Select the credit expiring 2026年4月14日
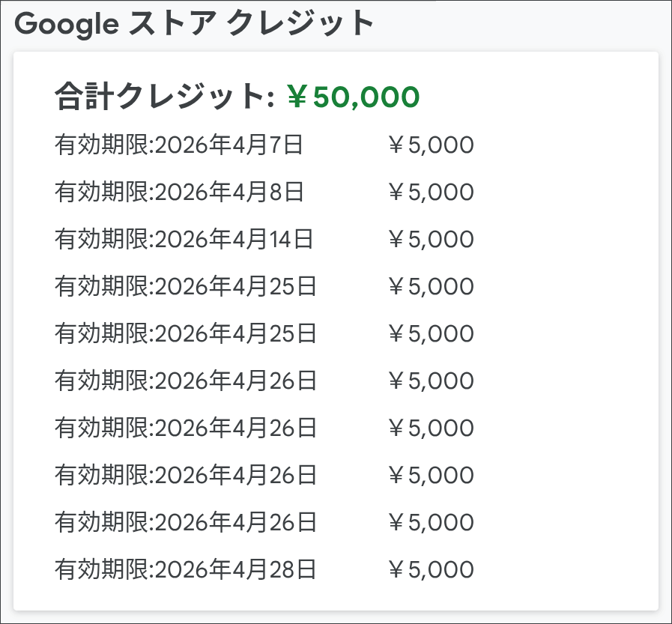672x624 pixels. (x=184, y=239)
